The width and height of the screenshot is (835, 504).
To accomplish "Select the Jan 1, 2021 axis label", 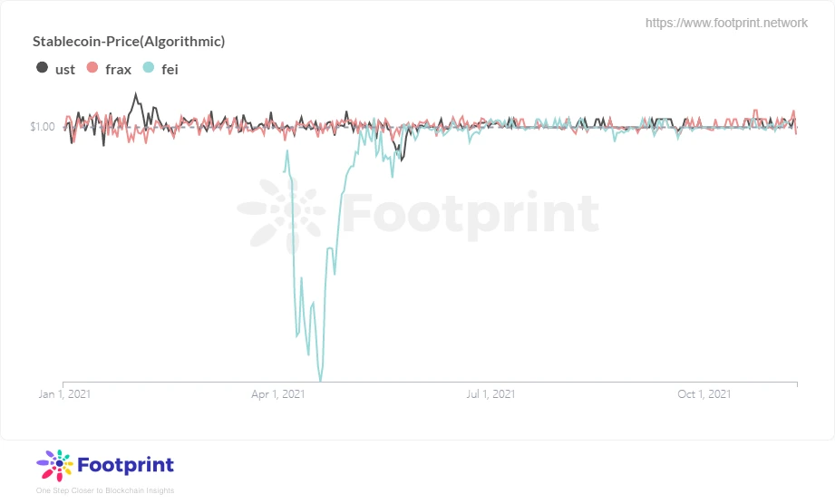I will tap(64, 394).
